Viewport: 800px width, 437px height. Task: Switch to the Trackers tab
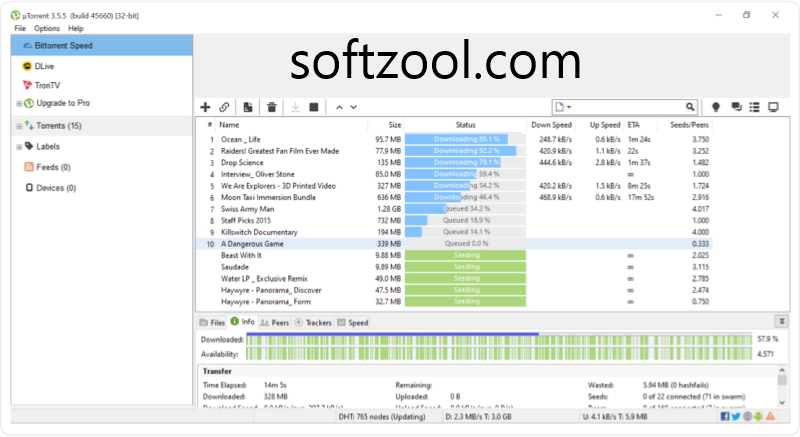click(x=313, y=322)
